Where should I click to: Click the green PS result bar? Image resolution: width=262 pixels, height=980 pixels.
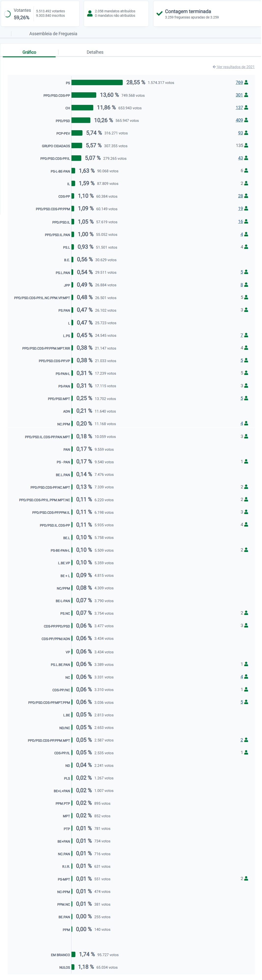(97, 82)
